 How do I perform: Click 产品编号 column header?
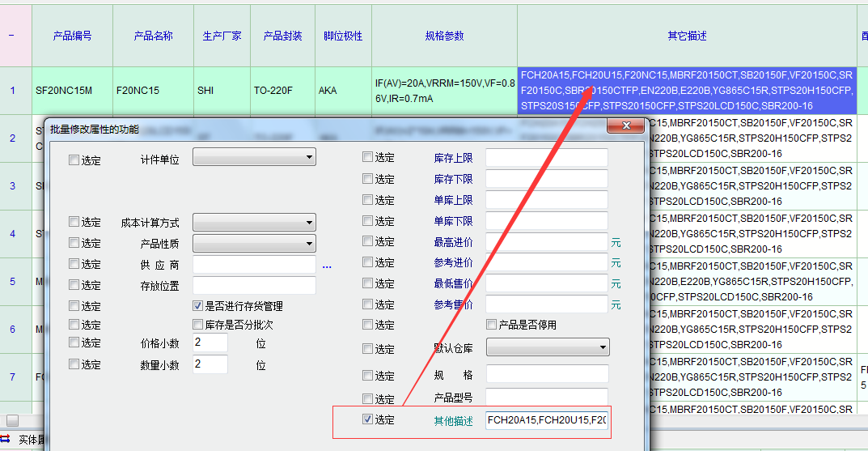pos(72,36)
